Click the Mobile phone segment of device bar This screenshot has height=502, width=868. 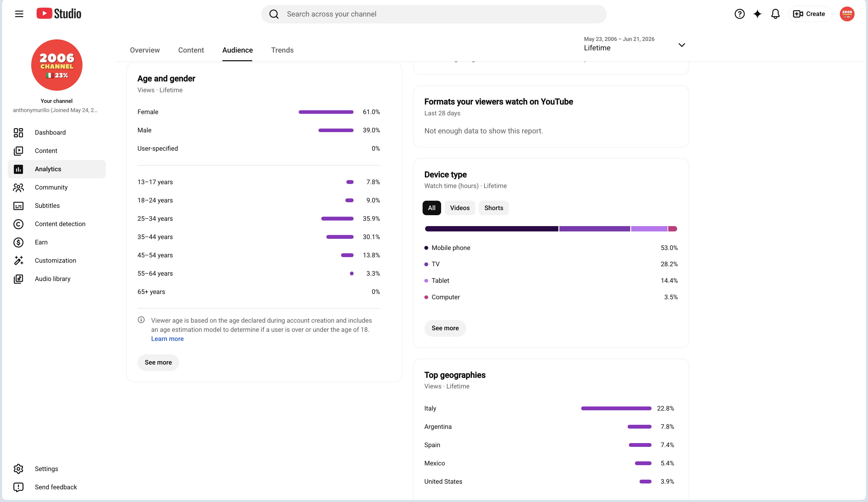click(491, 229)
